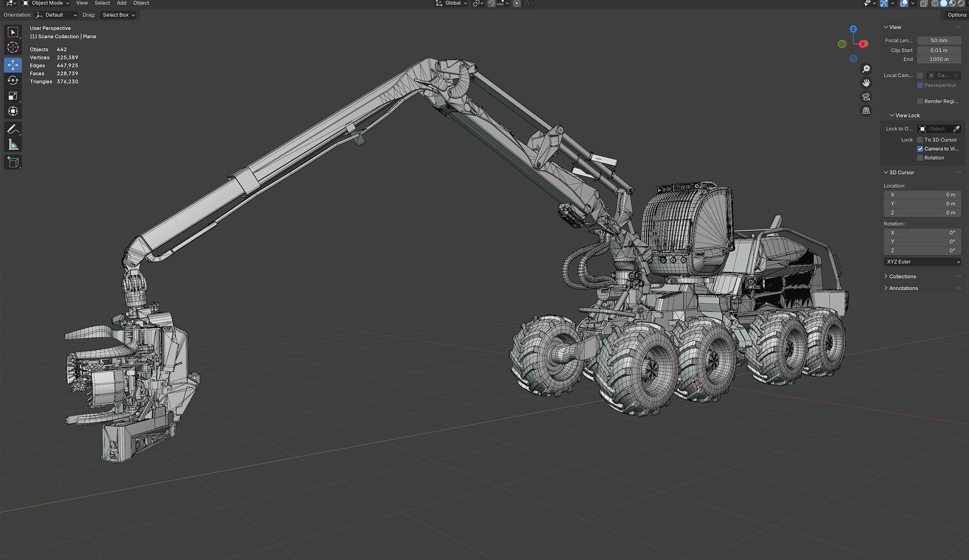The width and height of the screenshot is (969, 560).
Task: Click the clip End value field
Action: point(939,59)
